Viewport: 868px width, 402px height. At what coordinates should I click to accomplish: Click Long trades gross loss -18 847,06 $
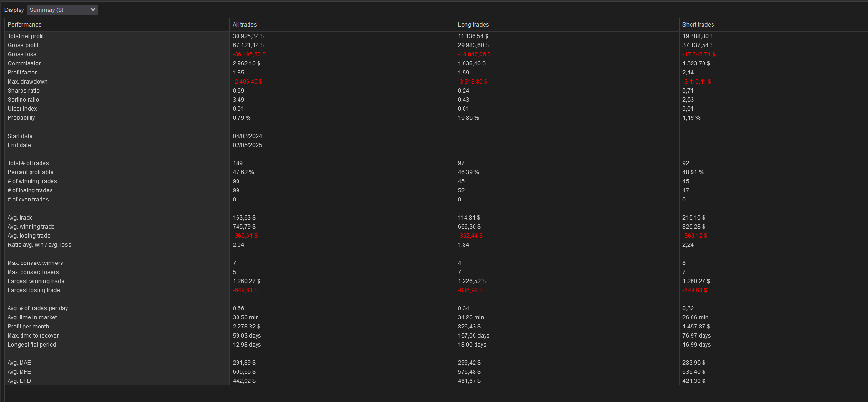click(x=474, y=54)
